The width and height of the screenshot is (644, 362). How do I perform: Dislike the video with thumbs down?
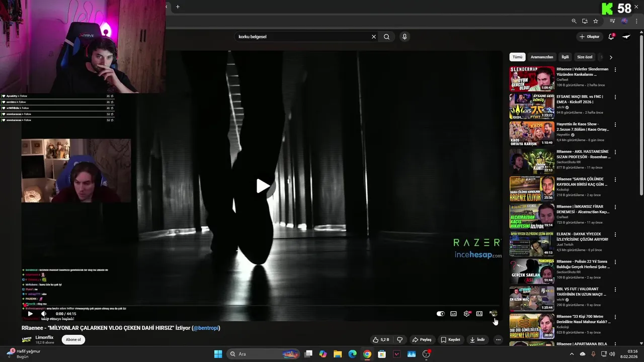click(x=399, y=340)
